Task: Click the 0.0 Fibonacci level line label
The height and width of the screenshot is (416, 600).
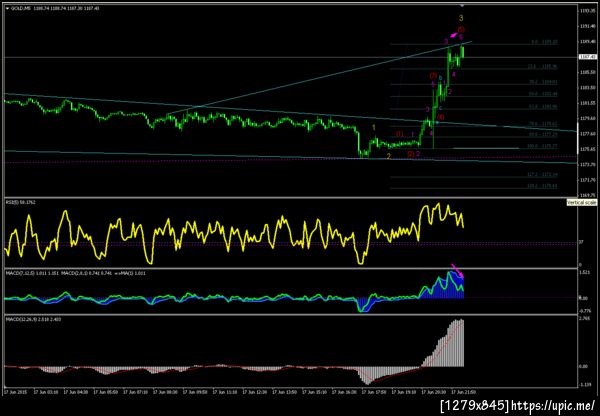Action: [x=544, y=42]
